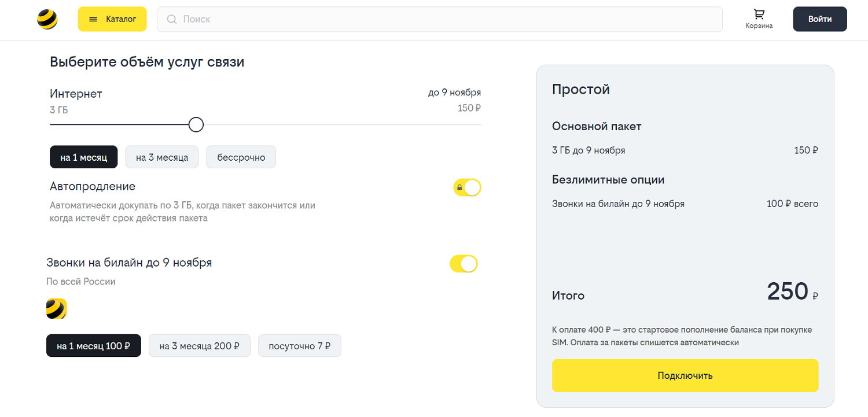868x417 pixels.
Task: Select internet period на 1 месяц
Action: (84, 157)
